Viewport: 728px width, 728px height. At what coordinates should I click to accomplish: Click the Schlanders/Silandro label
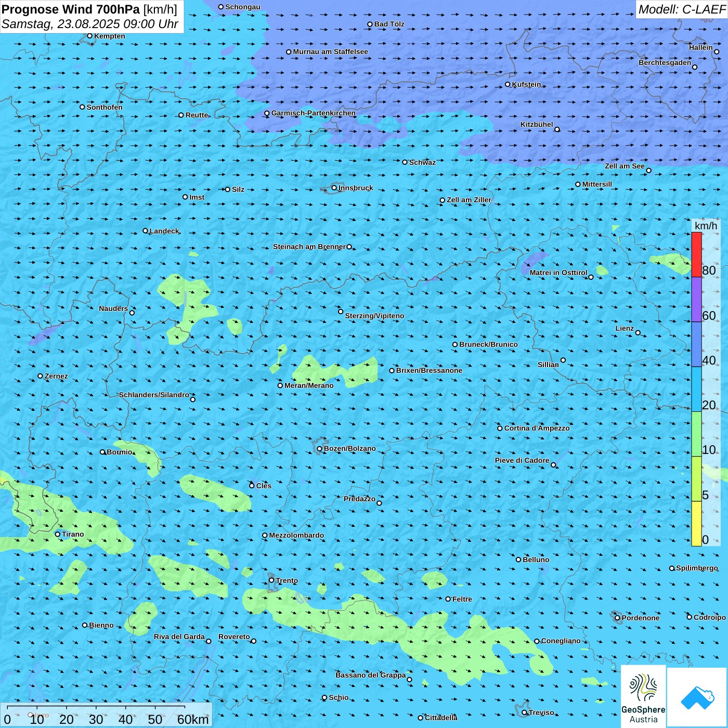click(x=154, y=395)
